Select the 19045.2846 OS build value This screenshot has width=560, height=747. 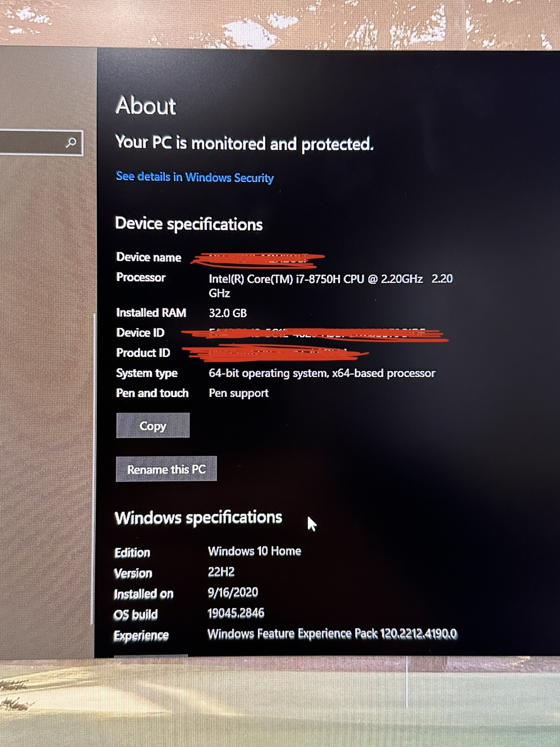tap(236, 613)
